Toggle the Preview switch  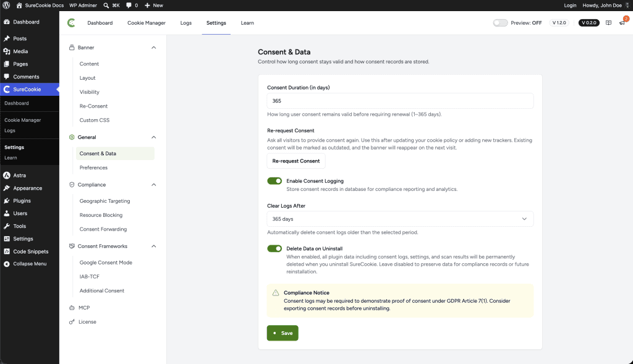click(x=500, y=23)
